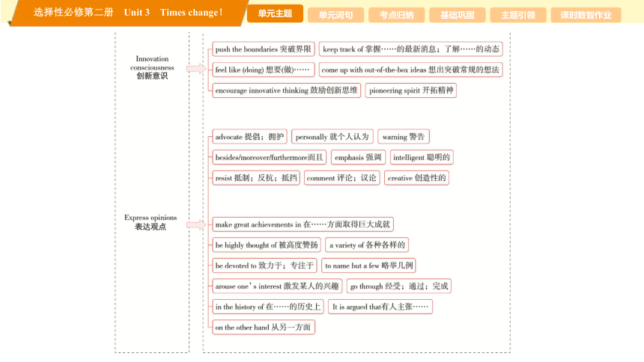The height and width of the screenshot is (362, 644).
Task: Click 'keep track of' phrase box
Action: 410,49
